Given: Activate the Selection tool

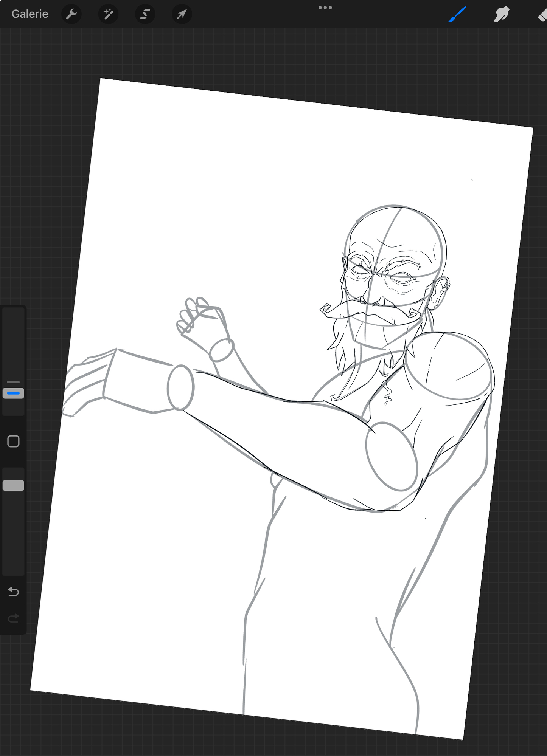Looking at the screenshot, I should pyautogui.click(x=145, y=14).
